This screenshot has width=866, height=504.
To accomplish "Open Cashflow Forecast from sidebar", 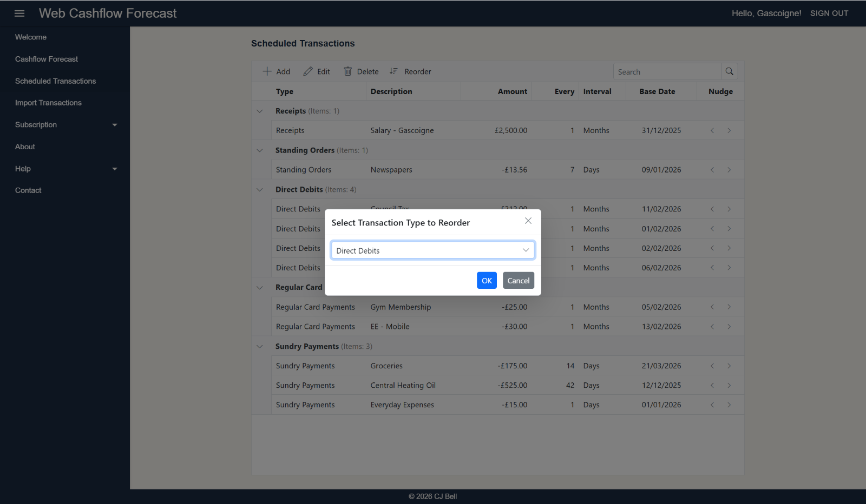I will click(x=47, y=59).
